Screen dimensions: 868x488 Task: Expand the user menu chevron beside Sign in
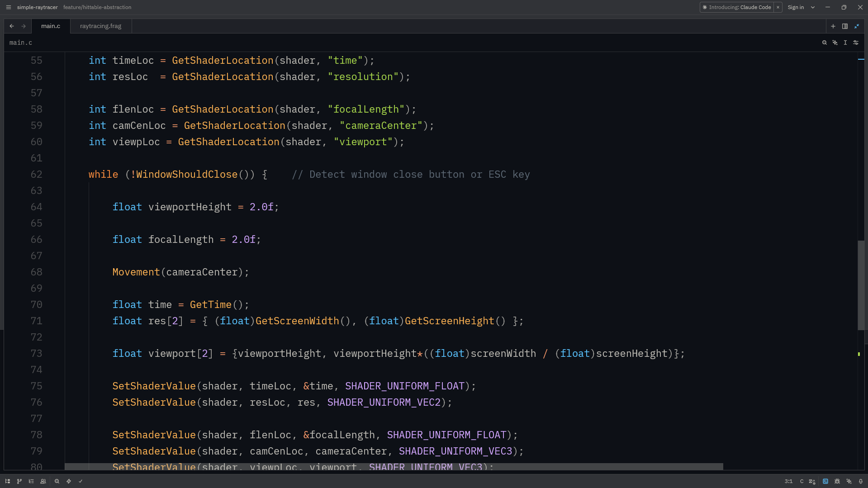pyautogui.click(x=813, y=7)
